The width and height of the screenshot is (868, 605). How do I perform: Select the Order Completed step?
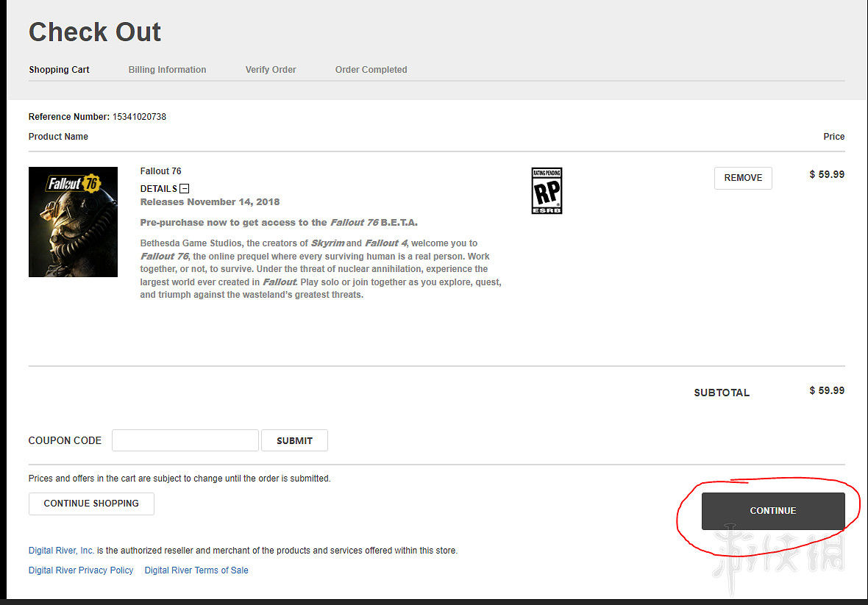pyautogui.click(x=371, y=70)
